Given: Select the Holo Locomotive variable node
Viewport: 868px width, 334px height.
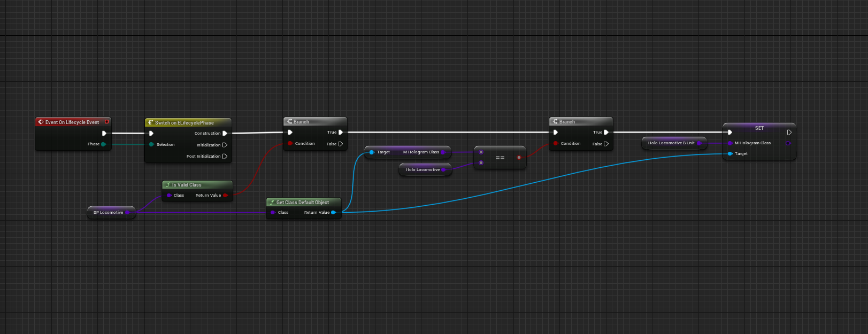Looking at the screenshot, I should coord(425,170).
